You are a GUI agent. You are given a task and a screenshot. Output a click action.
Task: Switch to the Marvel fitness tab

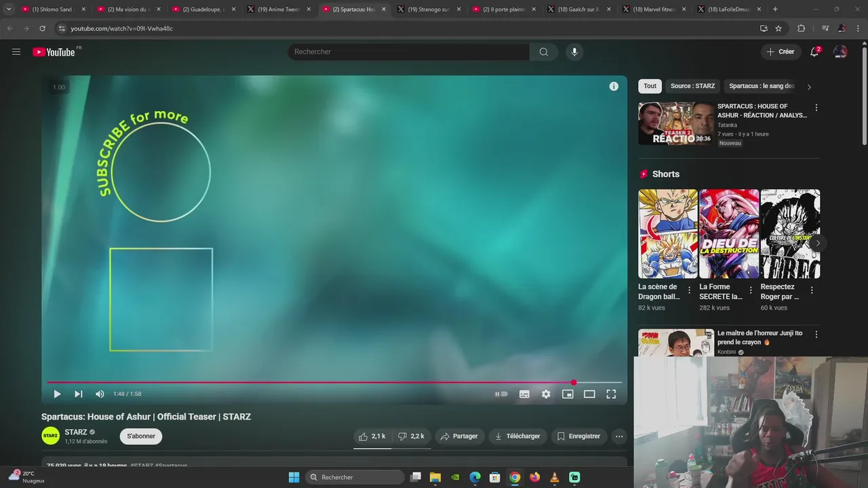tap(653, 9)
